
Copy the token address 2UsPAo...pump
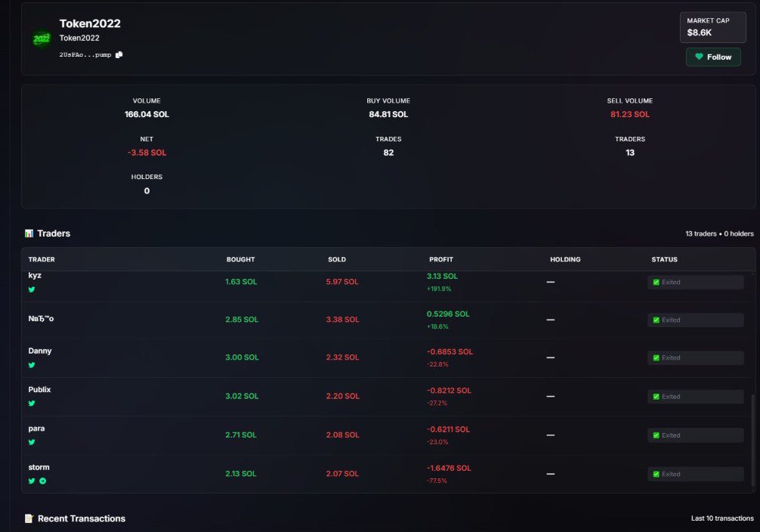tap(119, 55)
